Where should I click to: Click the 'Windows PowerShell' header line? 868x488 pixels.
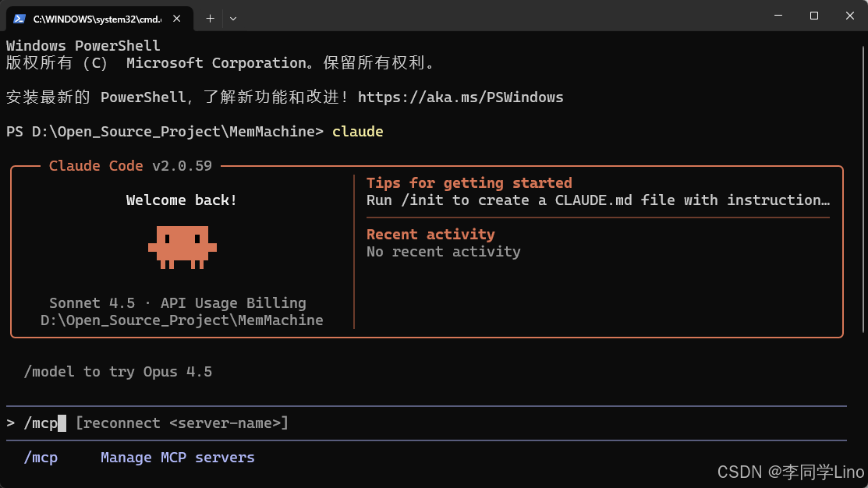pyautogui.click(x=83, y=46)
